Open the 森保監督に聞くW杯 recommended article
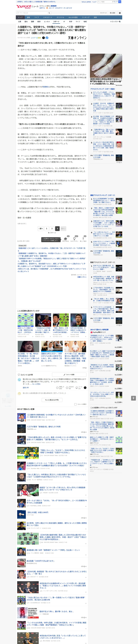The height and width of the screenshot is (644, 138). click(53, 550)
